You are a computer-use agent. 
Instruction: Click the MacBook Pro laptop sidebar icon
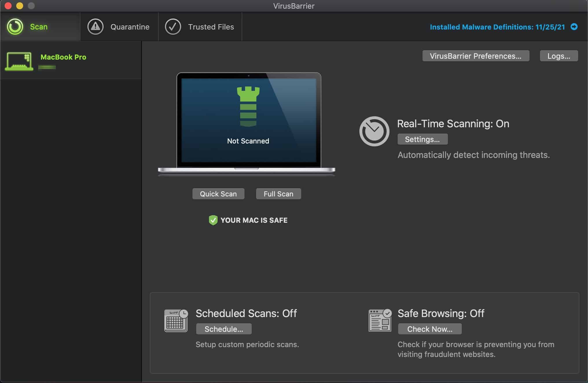[19, 61]
